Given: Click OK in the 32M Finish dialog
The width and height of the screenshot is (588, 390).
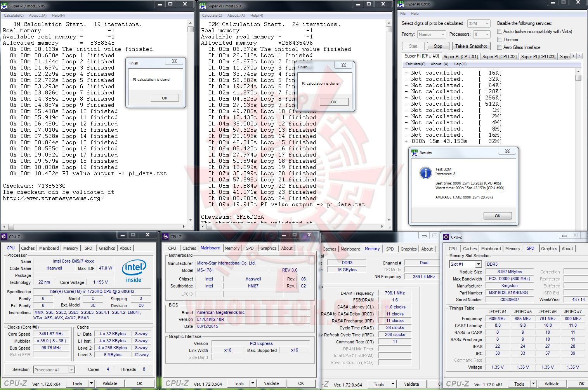Looking at the screenshot, I should [x=334, y=102].
